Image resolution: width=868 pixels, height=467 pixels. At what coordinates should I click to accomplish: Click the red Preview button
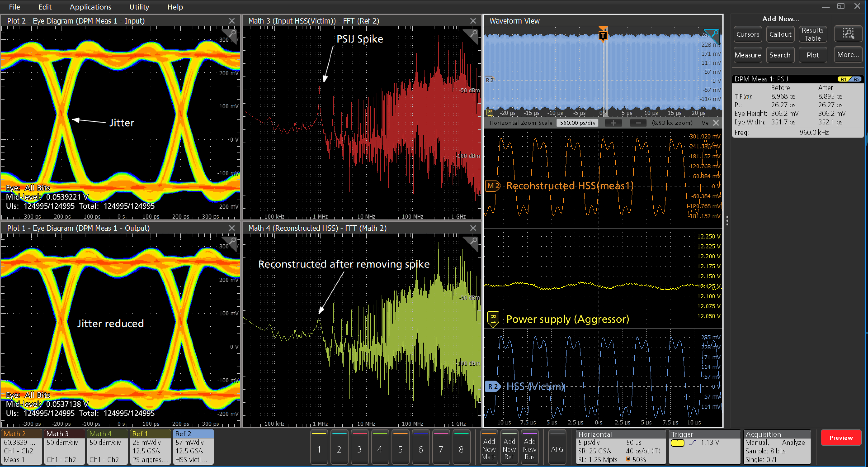[x=841, y=438]
